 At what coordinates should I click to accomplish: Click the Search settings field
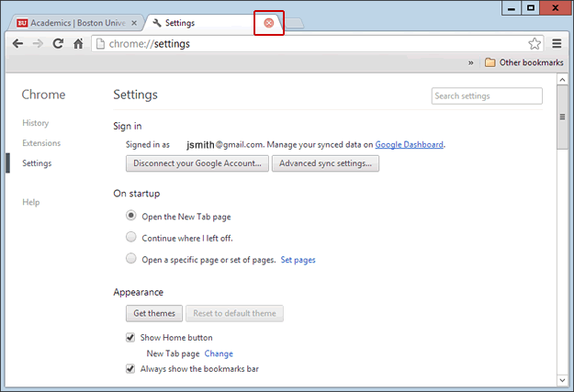[x=487, y=95]
